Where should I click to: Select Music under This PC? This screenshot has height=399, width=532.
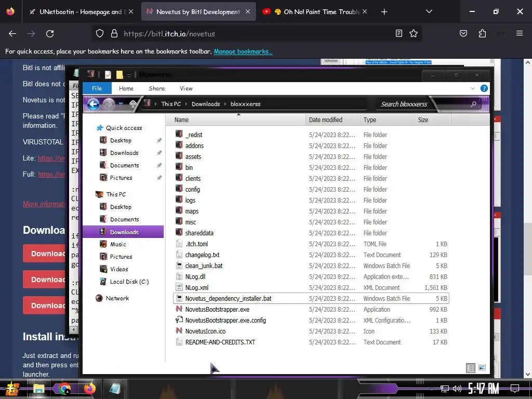(118, 244)
